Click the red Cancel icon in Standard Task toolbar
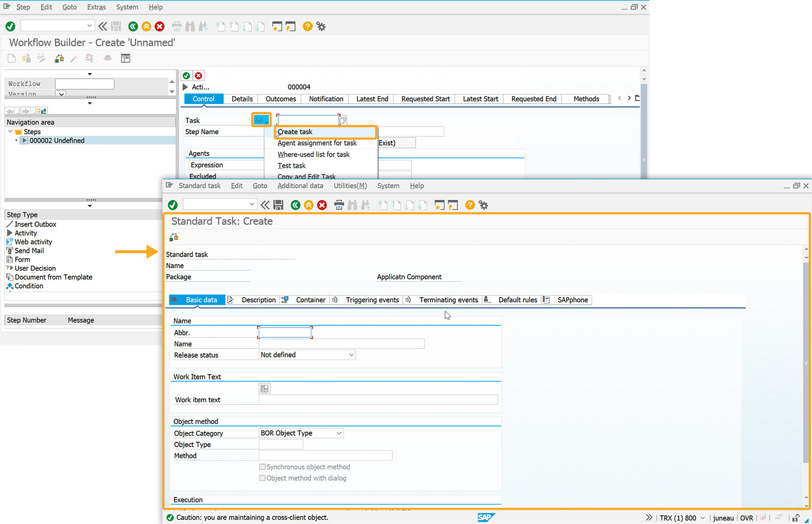 click(322, 205)
